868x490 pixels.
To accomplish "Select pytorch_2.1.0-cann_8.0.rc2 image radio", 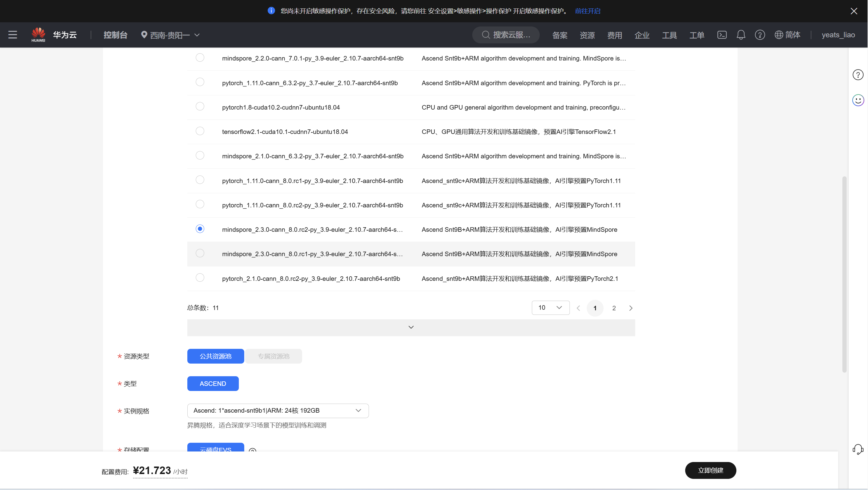I will (200, 278).
